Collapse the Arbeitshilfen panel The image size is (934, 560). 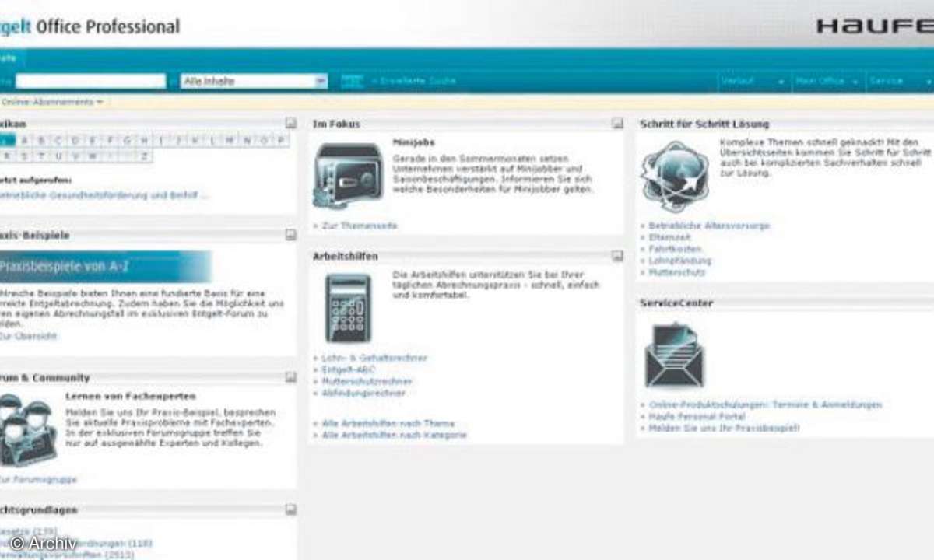[x=617, y=256]
